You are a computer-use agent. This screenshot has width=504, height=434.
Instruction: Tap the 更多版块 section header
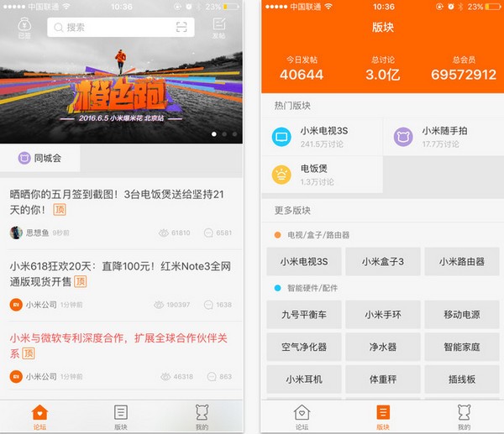292,211
